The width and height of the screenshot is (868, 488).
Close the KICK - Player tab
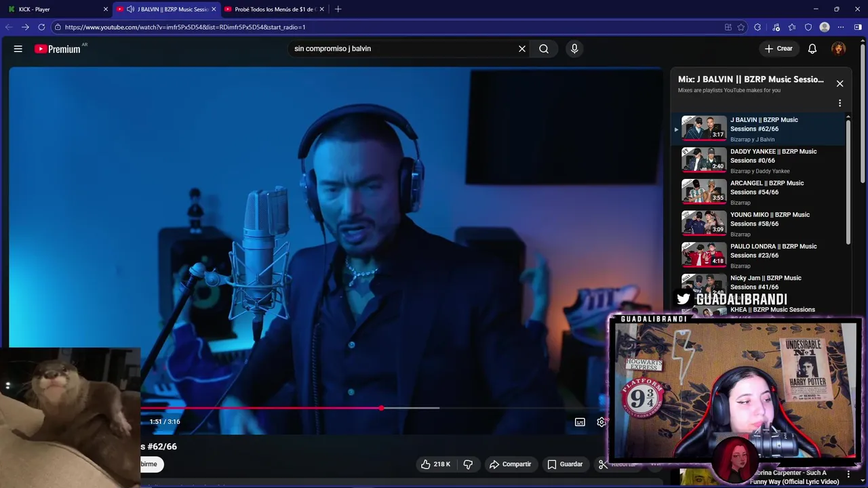106,9
